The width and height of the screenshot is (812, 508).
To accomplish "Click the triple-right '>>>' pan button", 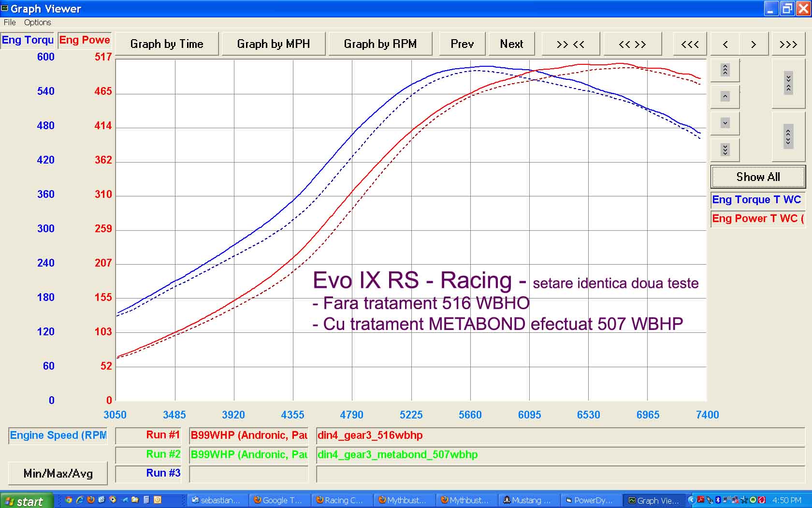I will click(x=788, y=44).
